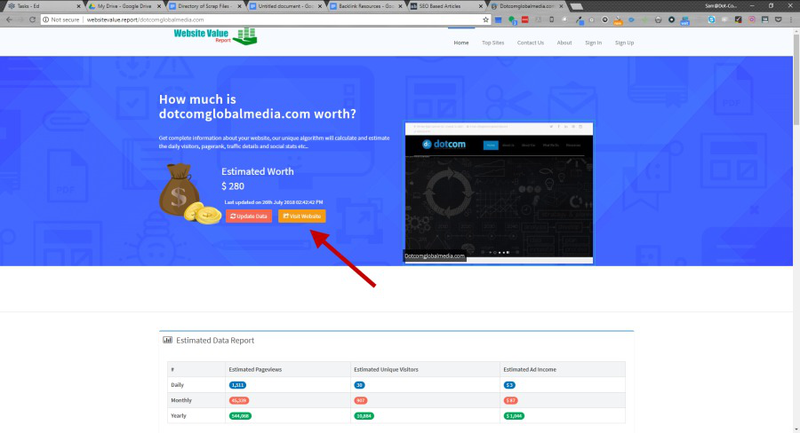Screen dimensions: 800x433
Task: Open Chrome's three-dot menu
Action: pyautogui.click(x=791, y=19)
